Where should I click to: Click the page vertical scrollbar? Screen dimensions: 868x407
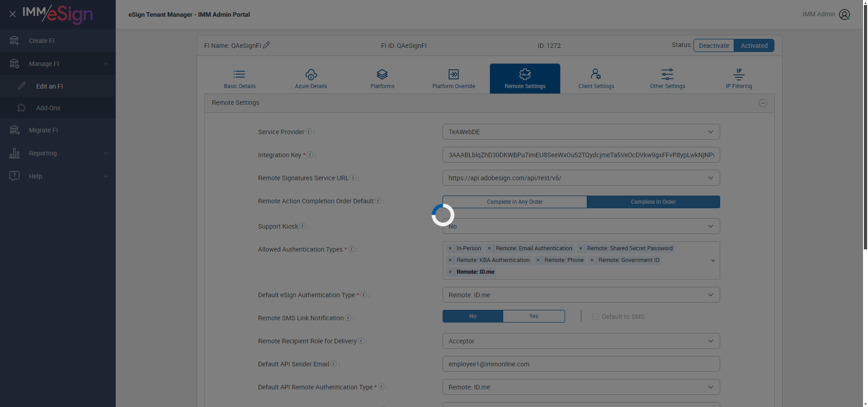865,126
